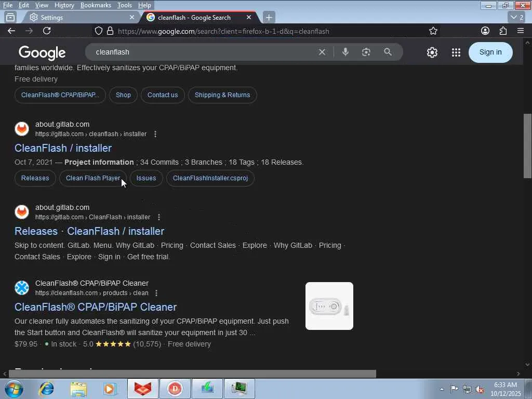
Task: Open Windows Explorer folder taskbar icon
Action: click(79, 389)
